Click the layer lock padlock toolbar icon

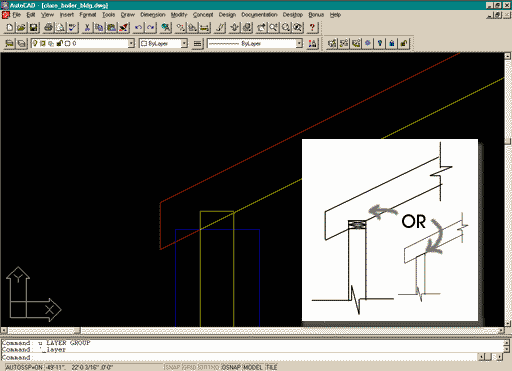coord(392,43)
